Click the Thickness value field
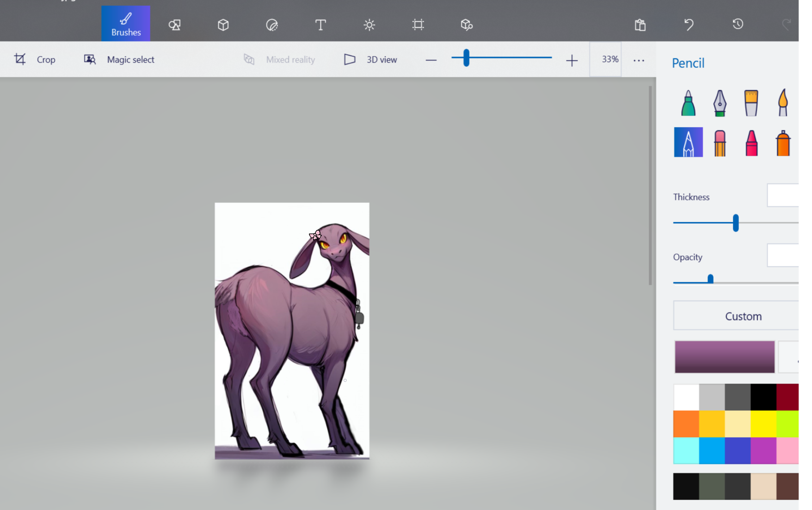 (783, 196)
